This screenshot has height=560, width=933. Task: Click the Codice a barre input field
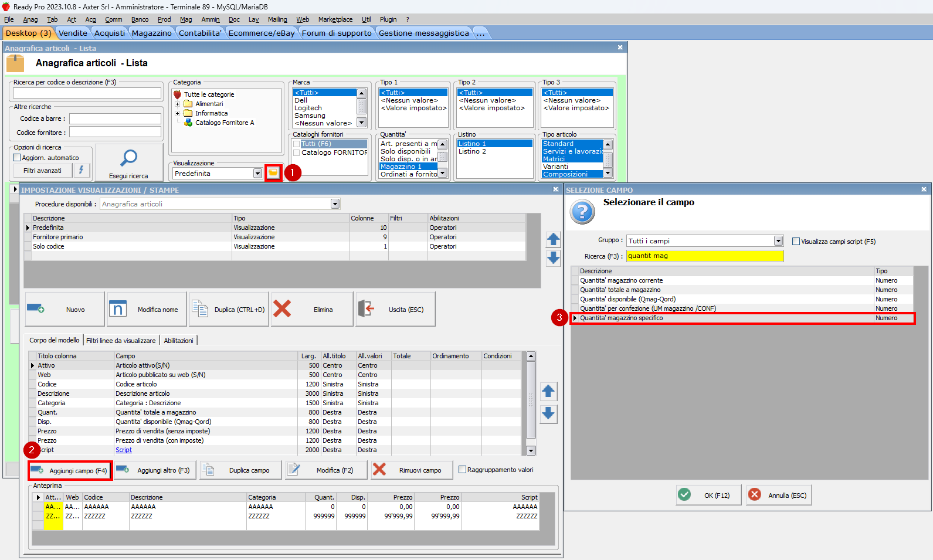[115, 118]
